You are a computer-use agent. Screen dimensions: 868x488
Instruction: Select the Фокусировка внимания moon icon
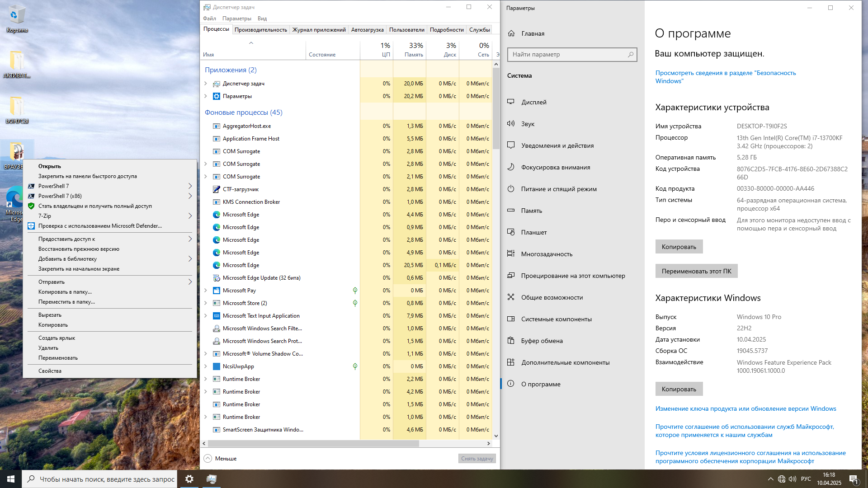coord(511,167)
